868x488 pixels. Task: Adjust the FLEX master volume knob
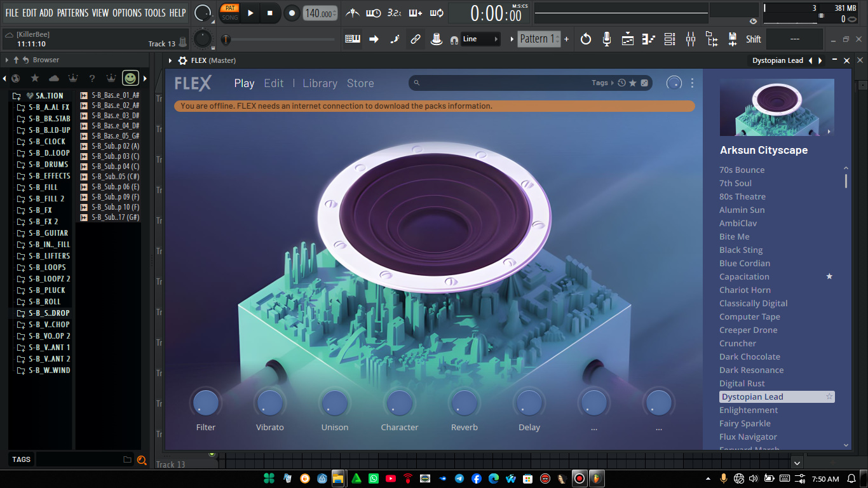[674, 83]
